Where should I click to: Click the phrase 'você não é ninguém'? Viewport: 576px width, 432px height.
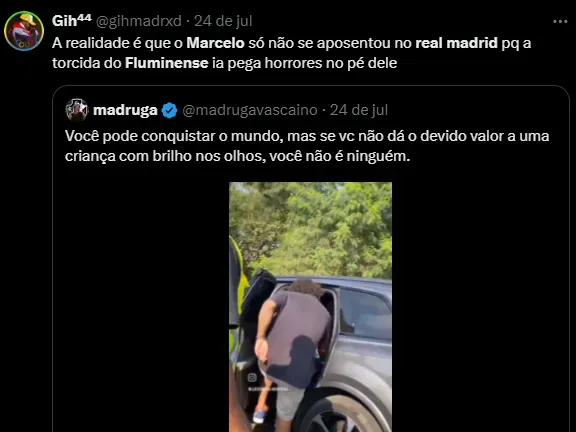point(339,156)
